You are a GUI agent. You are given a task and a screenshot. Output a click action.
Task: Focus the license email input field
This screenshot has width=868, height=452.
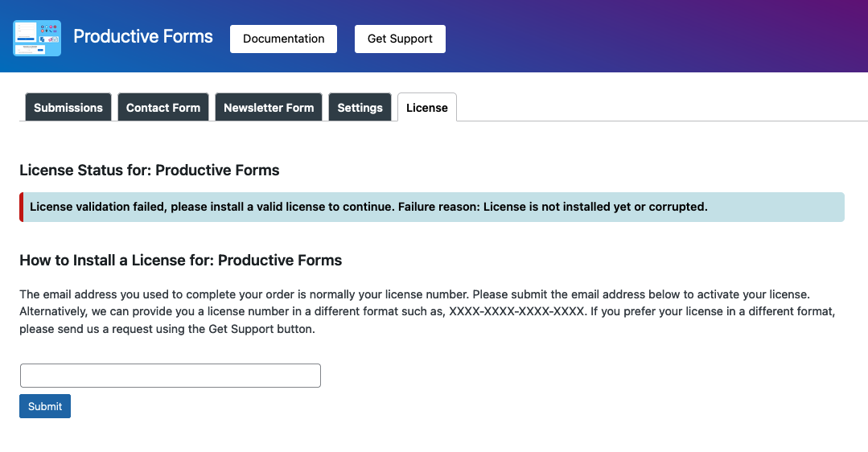171,376
